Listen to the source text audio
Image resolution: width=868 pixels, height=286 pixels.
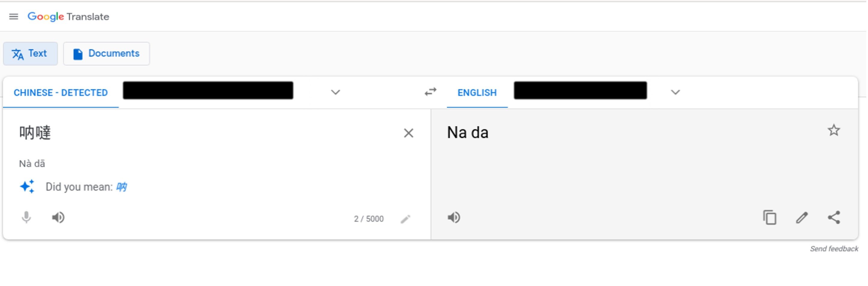pyautogui.click(x=58, y=218)
